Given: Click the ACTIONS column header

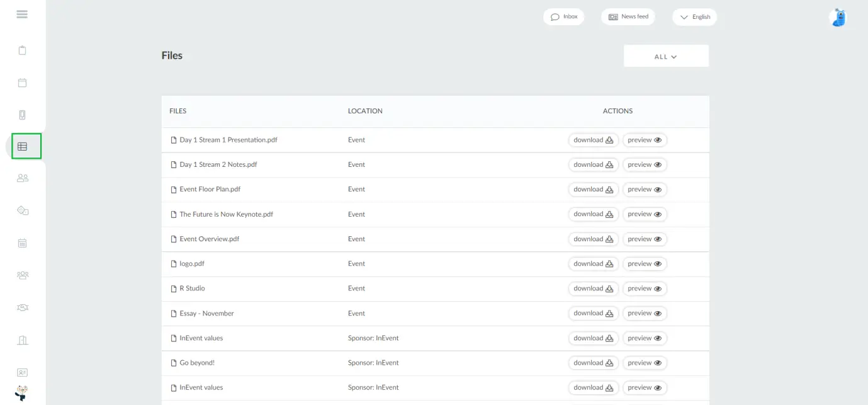Looking at the screenshot, I should coord(617,111).
